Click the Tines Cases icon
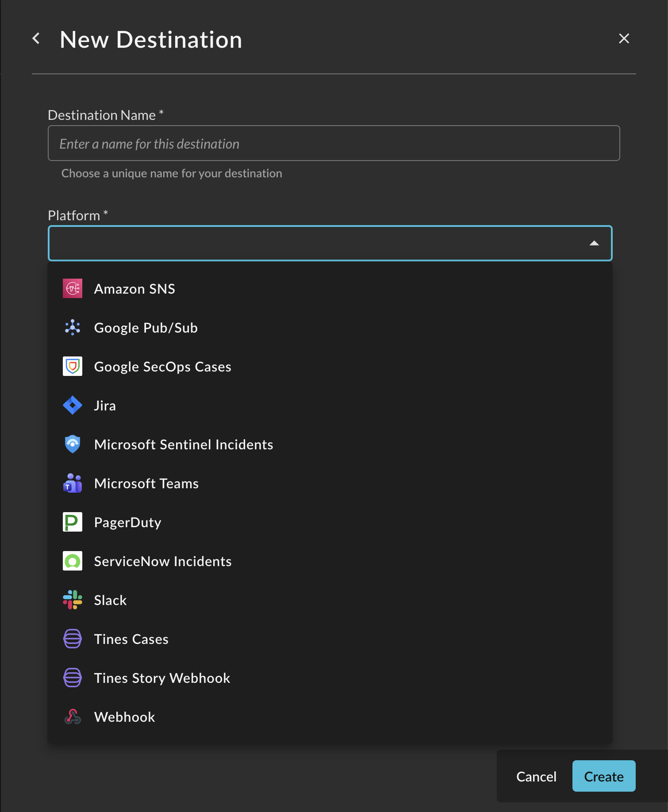Image resolution: width=668 pixels, height=812 pixels. (x=73, y=639)
